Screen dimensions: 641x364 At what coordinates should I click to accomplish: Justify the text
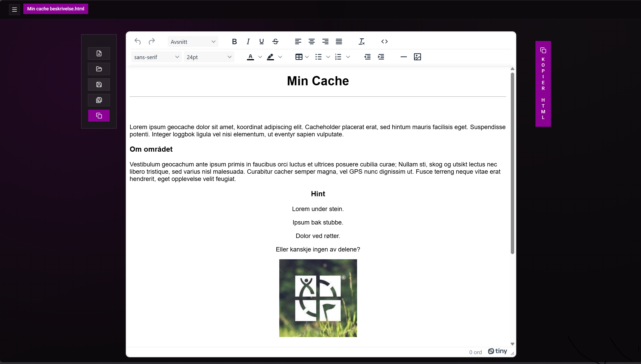(x=339, y=41)
